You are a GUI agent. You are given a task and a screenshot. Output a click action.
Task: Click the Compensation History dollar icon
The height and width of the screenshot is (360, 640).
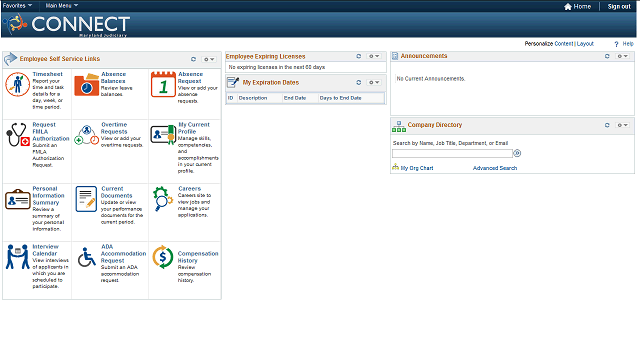click(163, 257)
